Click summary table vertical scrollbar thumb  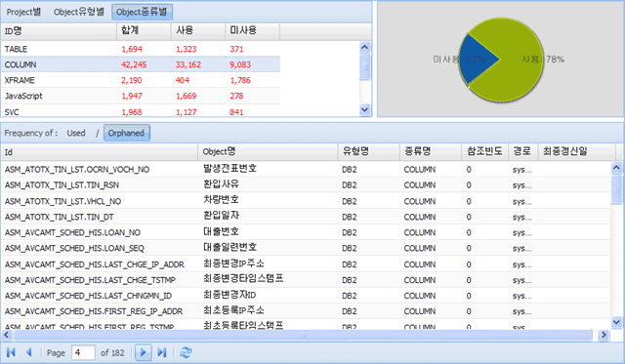click(x=364, y=67)
